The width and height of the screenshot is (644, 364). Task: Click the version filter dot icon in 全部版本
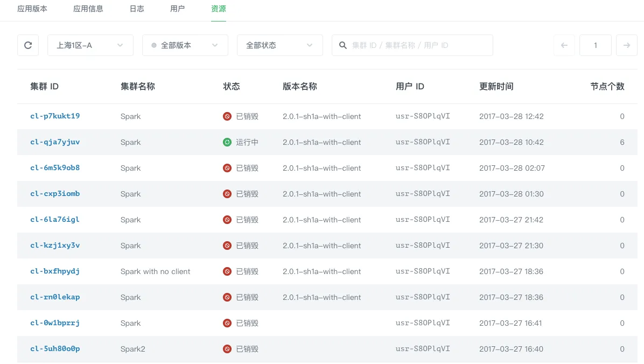pyautogui.click(x=155, y=45)
